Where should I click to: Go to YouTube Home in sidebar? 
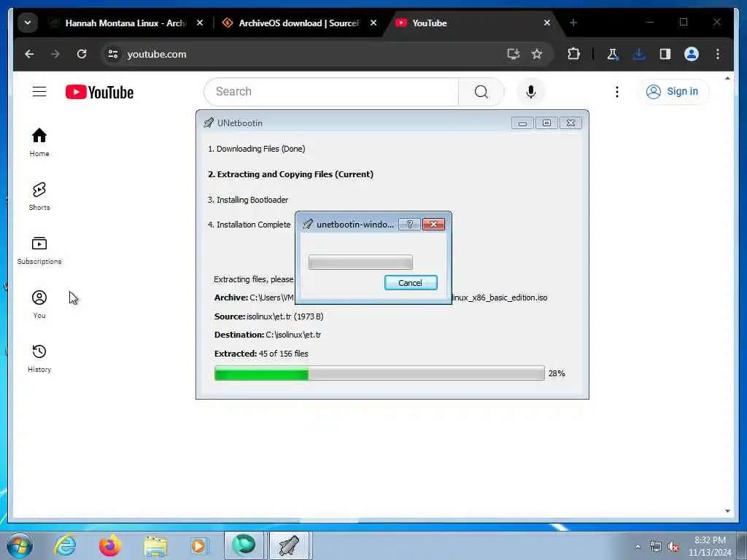[39, 142]
